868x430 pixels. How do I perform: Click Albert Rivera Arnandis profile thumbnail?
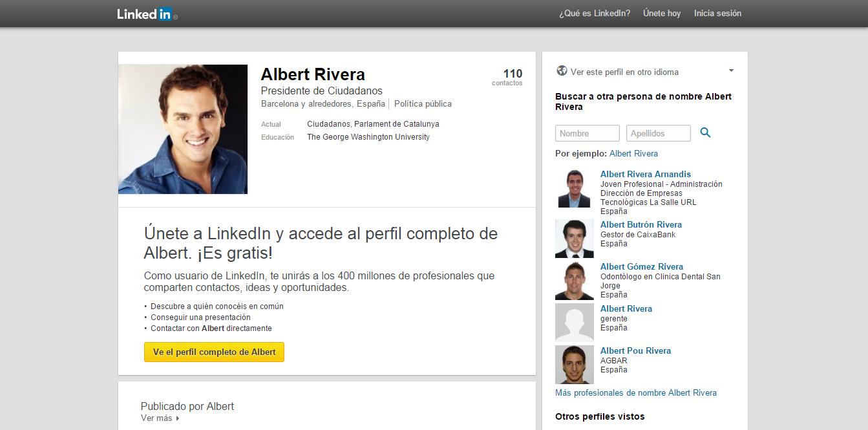[574, 189]
